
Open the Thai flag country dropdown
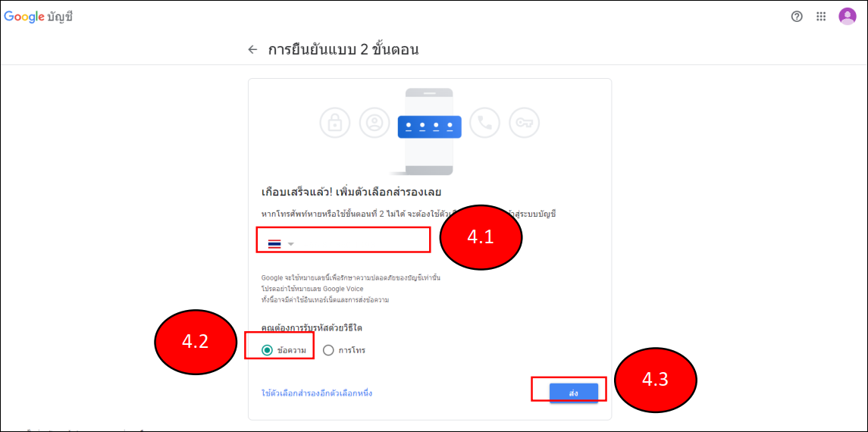coord(281,244)
